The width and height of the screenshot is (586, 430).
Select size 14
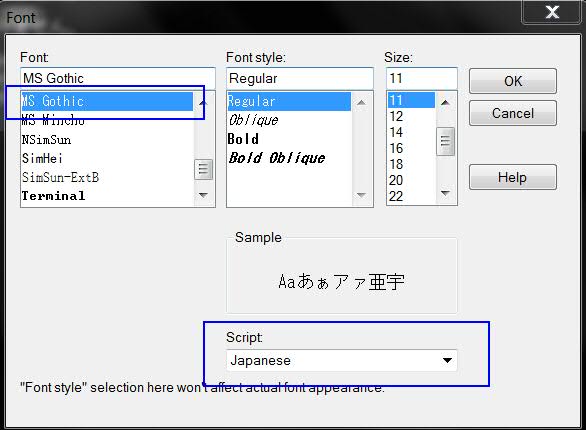(x=411, y=132)
